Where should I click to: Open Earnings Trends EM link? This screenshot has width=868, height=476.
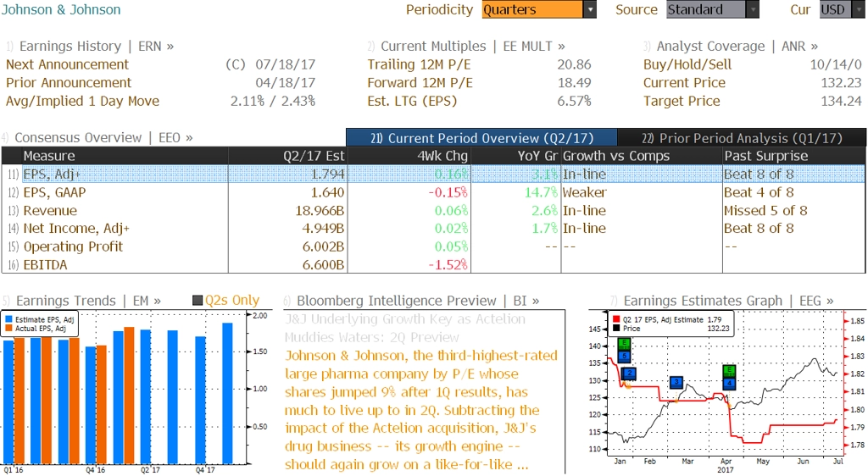(88, 301)
